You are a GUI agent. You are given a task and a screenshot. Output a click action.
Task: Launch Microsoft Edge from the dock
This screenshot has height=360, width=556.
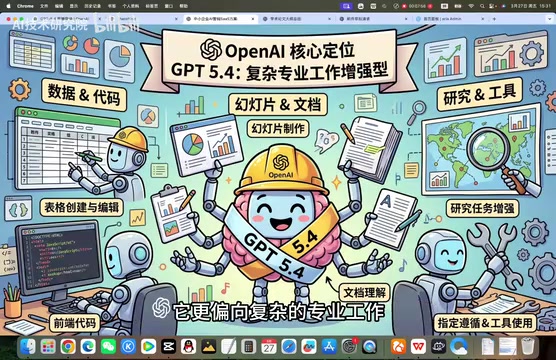(x=88, y=346)
